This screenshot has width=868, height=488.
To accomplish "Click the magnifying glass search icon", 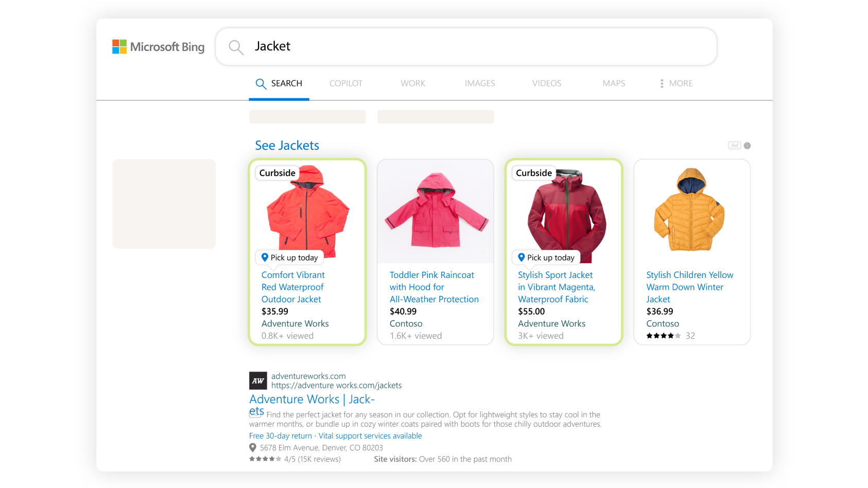I will (236, 47).
